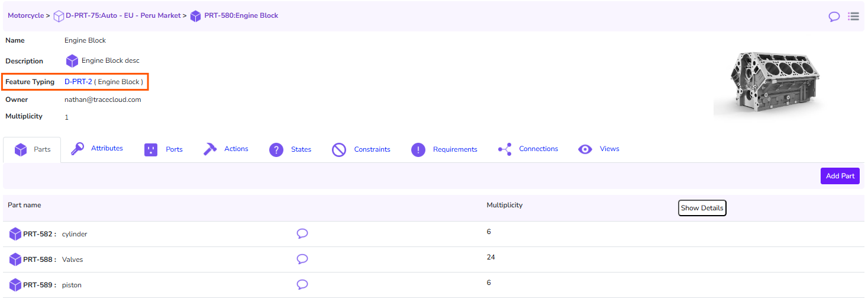The image size is (868, 298).
Task: Click the cube icon on Parts tab
Action: click(x=21, y=149)
